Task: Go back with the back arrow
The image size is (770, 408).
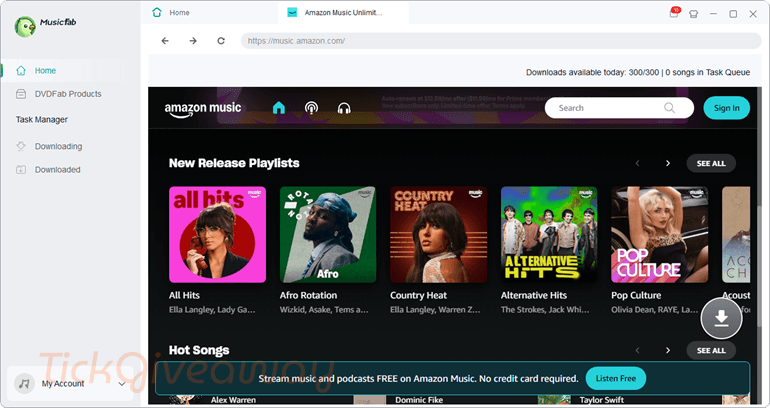Action: tap(165, 41)
